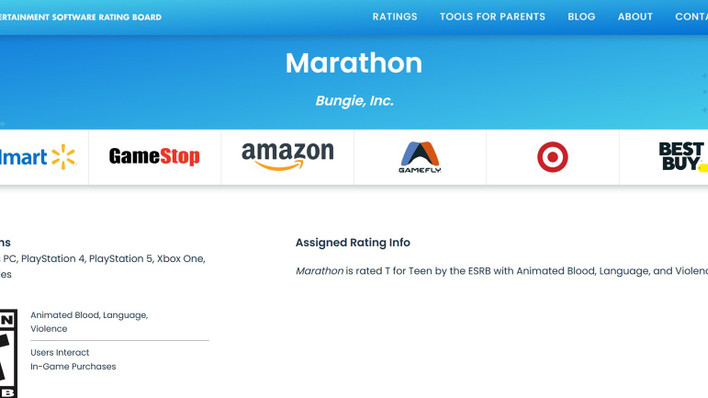708x398 pixels.
Task: Open the Amazon retailer logo
Action: click(287, 156)
